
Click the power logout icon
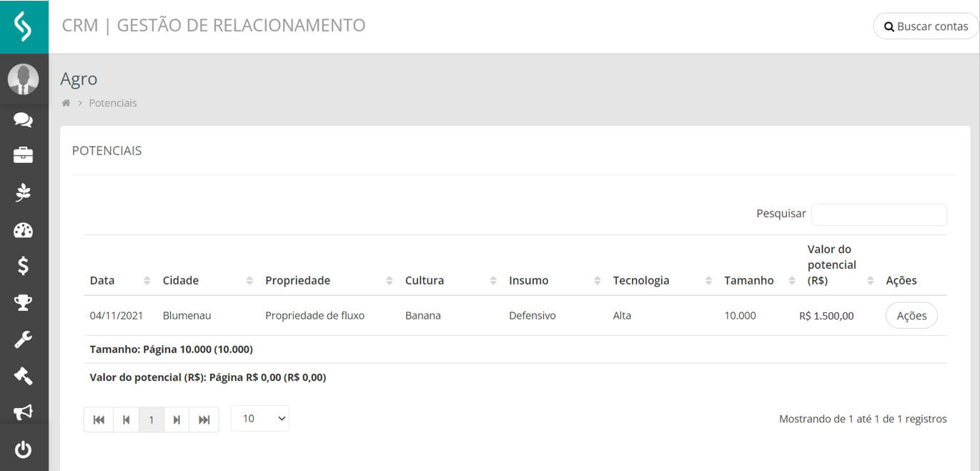tap(24, 450)
